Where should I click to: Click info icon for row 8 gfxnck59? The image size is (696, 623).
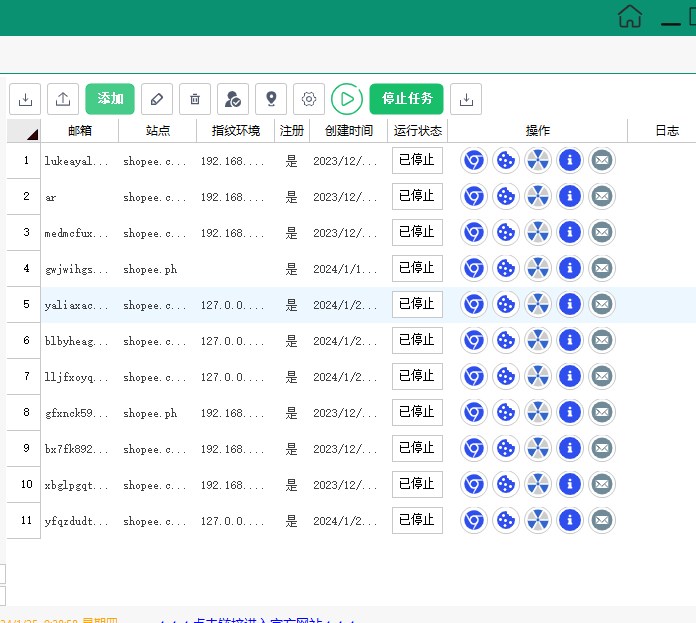coord(570,412)
